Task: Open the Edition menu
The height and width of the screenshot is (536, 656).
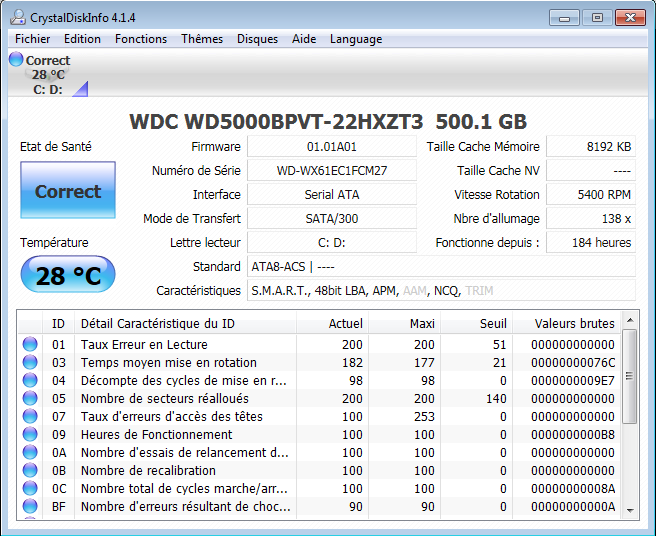Action: [82, 39]
